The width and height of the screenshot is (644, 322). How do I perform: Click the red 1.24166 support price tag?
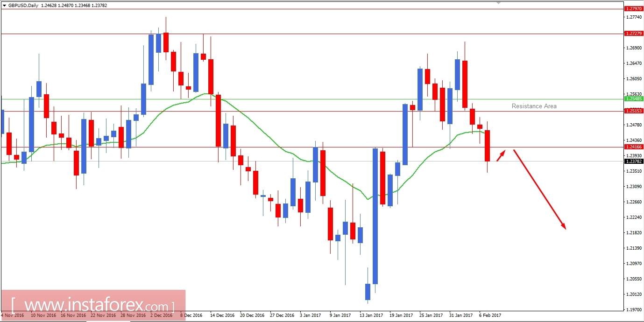[633, 147]
